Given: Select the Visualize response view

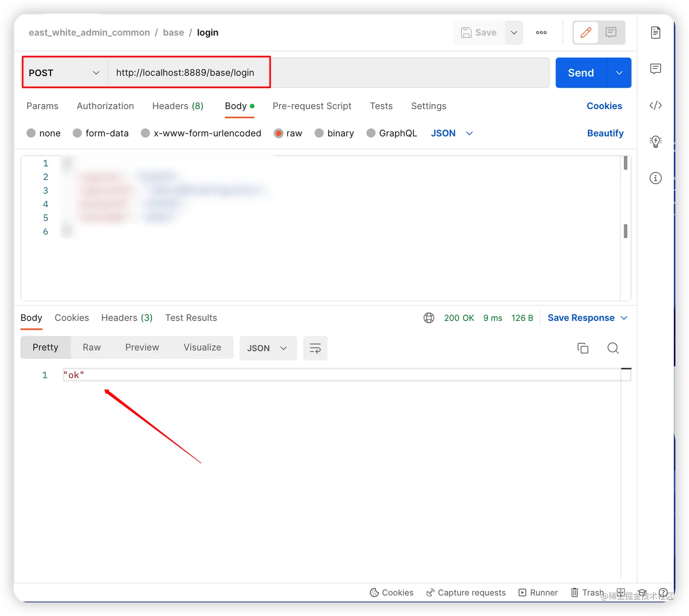Looking at the screenshot, I should [x=202, y=347].
